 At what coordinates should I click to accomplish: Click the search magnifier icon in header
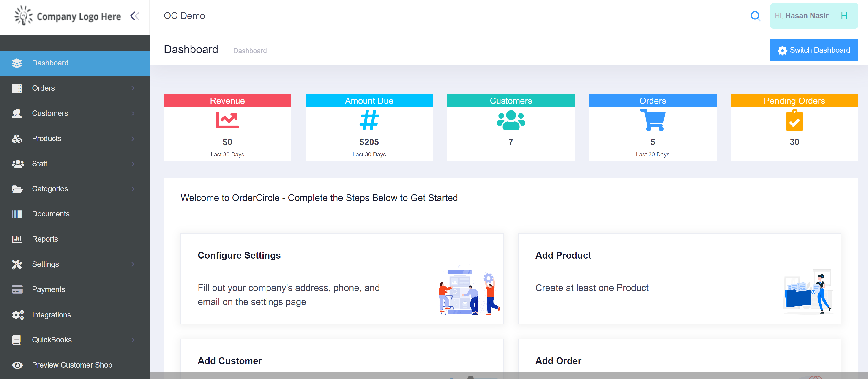point(755,16)
